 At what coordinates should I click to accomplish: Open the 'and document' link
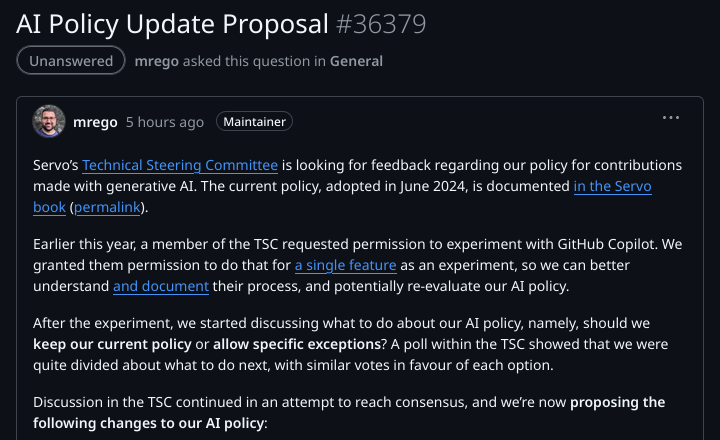160,286
